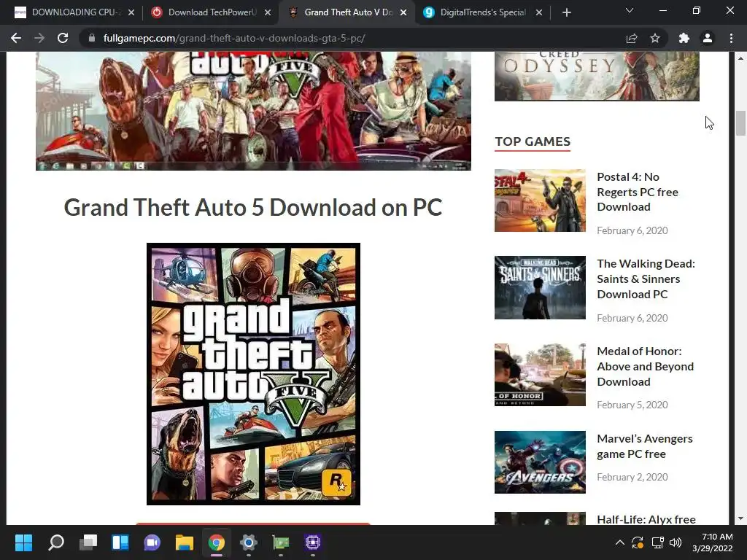Click the Avengers thumbnail image

(540, 462)
